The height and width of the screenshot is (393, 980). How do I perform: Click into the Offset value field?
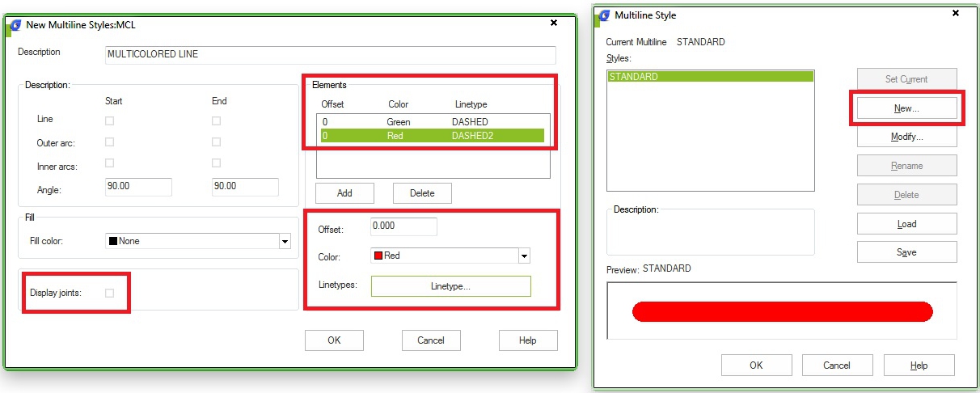(403, 226)
